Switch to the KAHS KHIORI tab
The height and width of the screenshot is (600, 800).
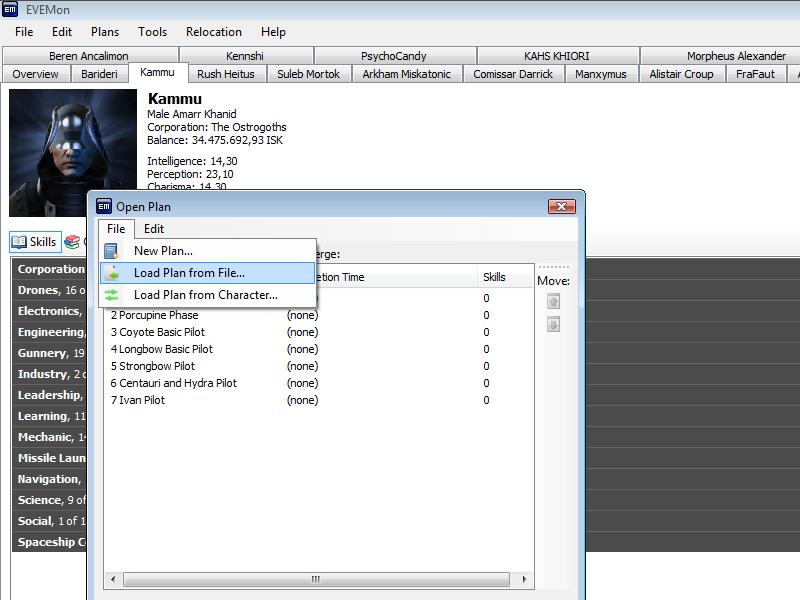pos(557,56)
